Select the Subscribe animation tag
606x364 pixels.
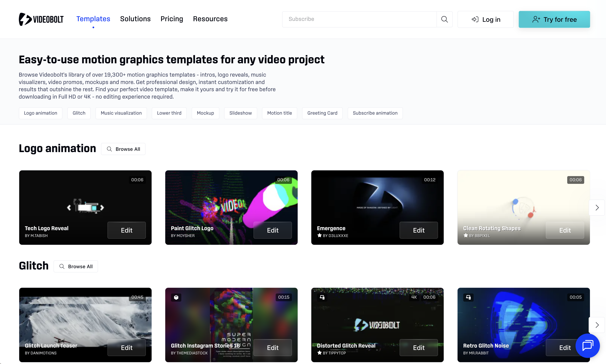375,113
